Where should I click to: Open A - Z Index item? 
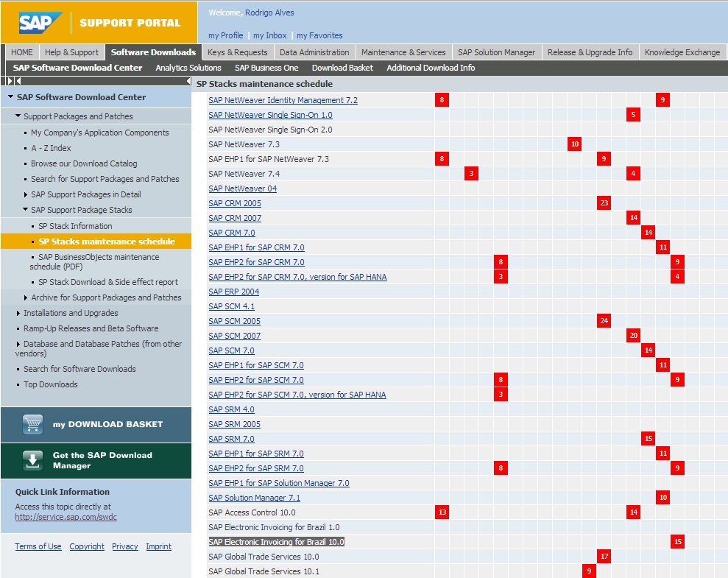click(x=51, y=148)
